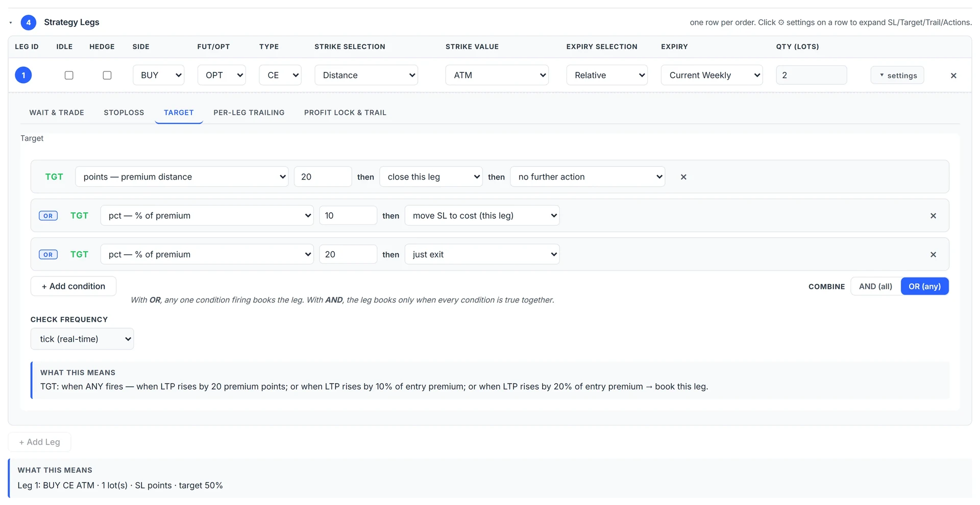The width and height of the screenshot is (980, 505).
Task: Open the FUT/OPT dropdown
Action: pyautogui.click(x=222, y=75)
